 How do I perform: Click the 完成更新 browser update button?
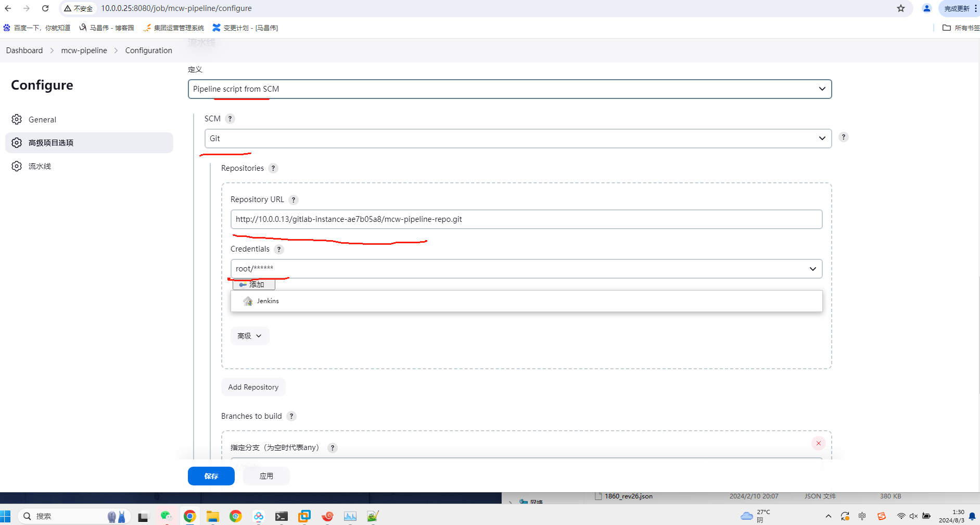click(x=959, y=8)
